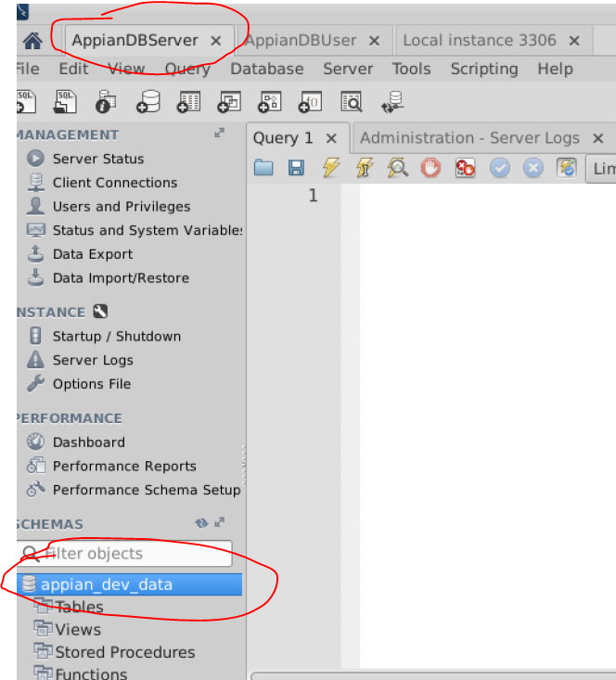Open Users and Privileges

tap(122, 207)
